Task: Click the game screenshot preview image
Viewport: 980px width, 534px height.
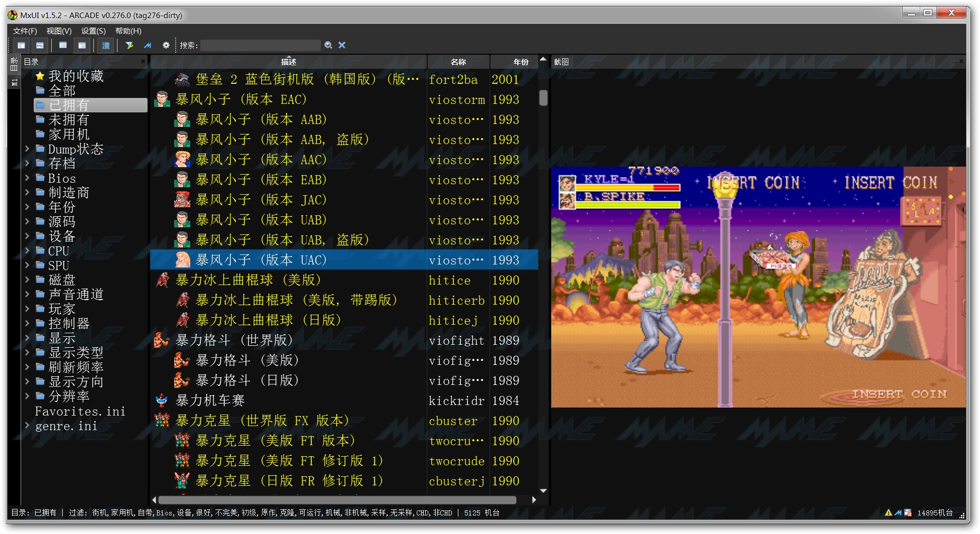Action: coord(758,287)
